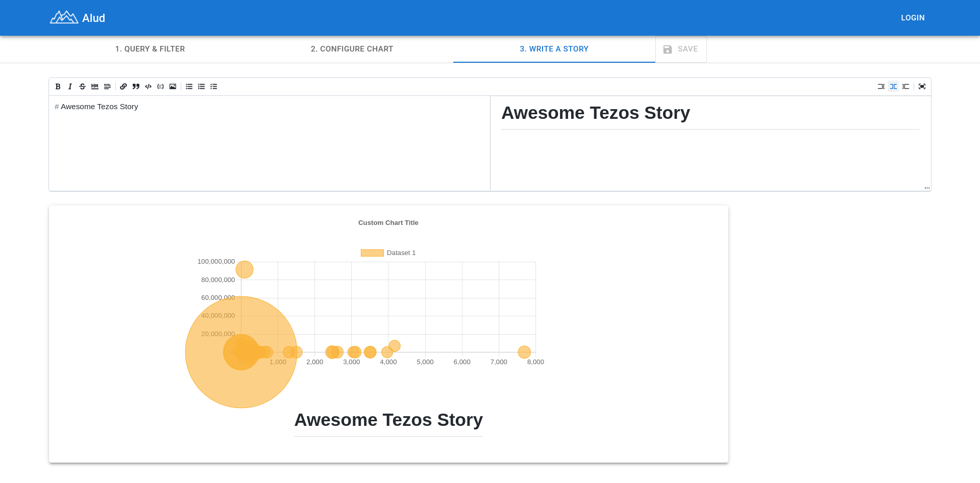Click the Alud mountain logo

64,17
